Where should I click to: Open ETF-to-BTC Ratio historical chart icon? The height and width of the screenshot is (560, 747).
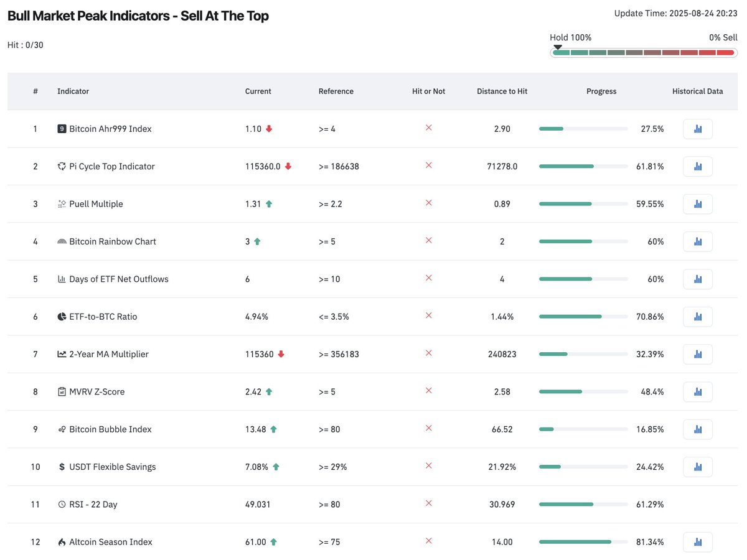coord(698,317)
